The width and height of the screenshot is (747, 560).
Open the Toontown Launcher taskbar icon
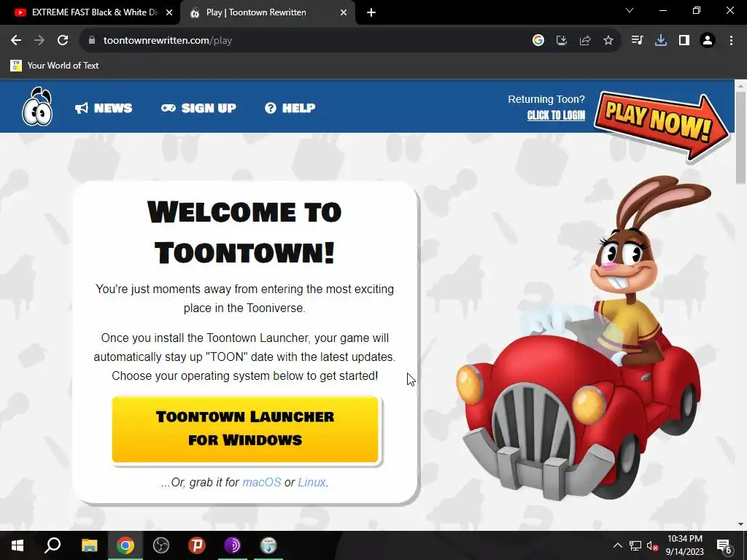268,545
